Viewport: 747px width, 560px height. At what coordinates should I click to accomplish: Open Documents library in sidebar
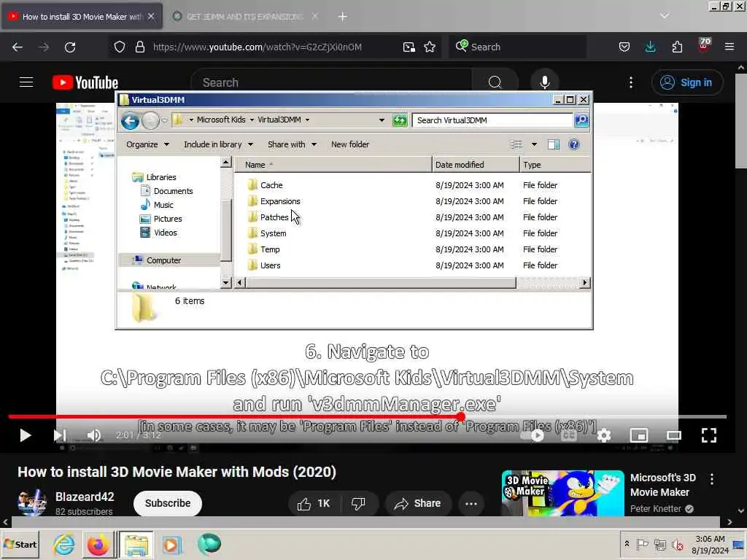point(173,191)
